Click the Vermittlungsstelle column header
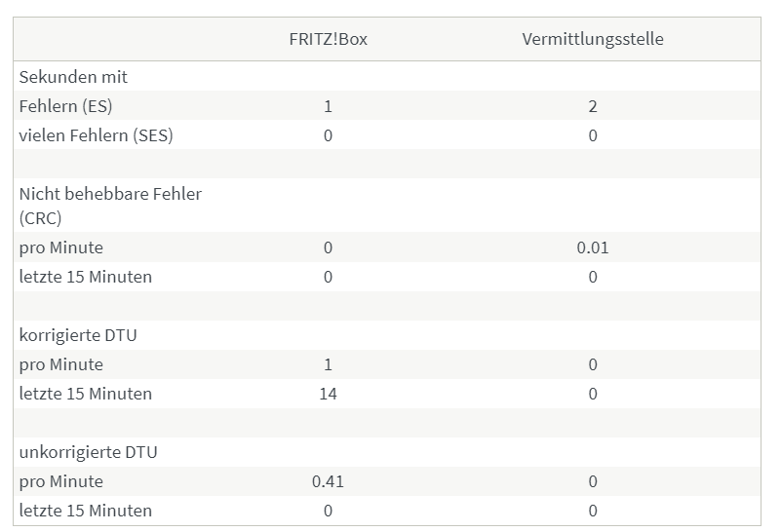Viewport: 781px width, 532px height. point(593,39)
